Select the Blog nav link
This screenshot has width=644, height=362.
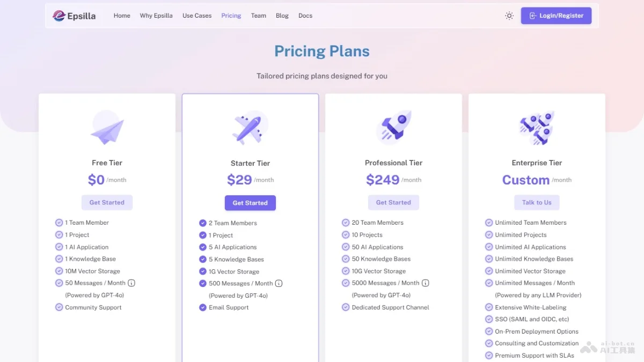coord(282,16)
